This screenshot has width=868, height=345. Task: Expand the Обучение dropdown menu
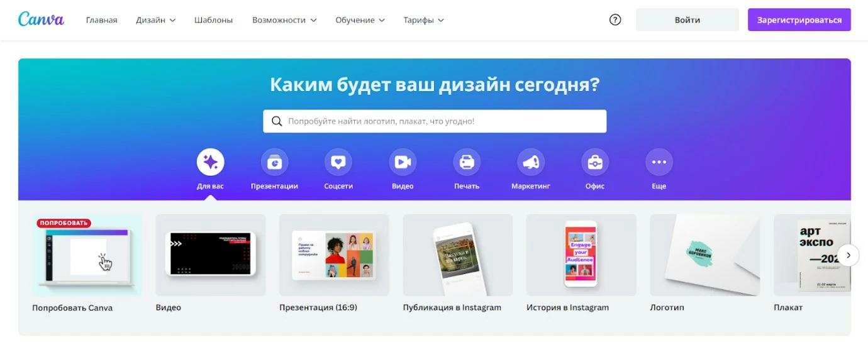(x=360, y=20)
